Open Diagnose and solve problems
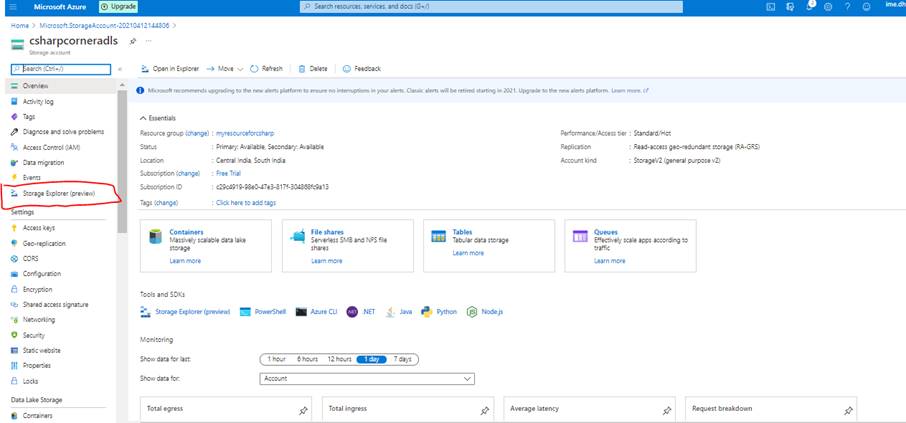Viewport: 906px width, 423px height. tap(63, 132)
